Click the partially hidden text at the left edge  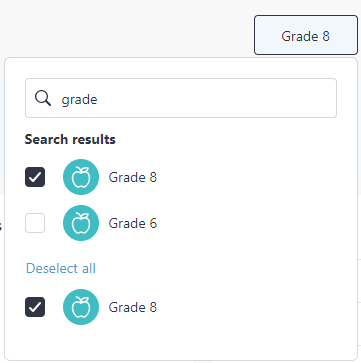point(1,227)
